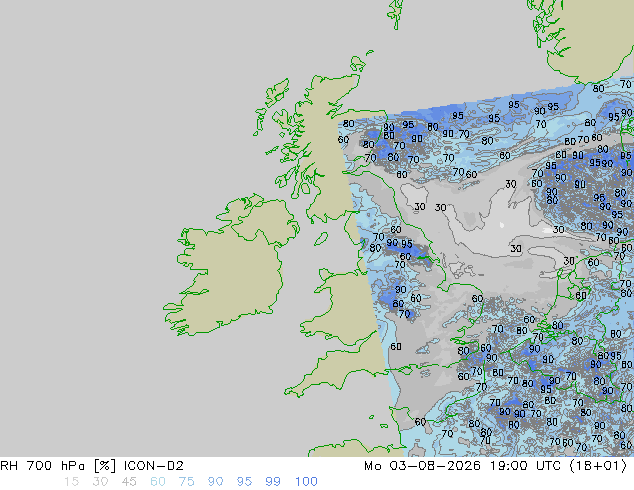The image size is (634, 490).
Task: Select legend value 60 in the color scale
Action: tap(158, 482)
